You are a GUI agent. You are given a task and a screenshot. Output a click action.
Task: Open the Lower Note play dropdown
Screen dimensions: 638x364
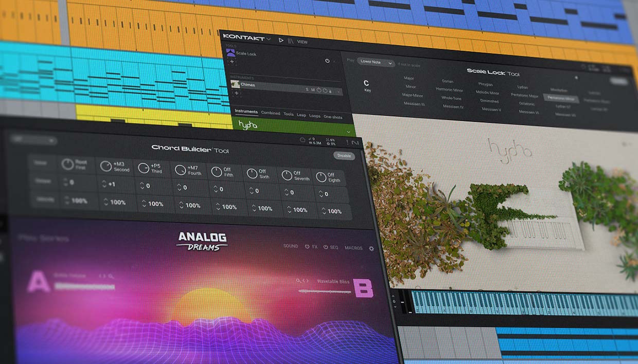[x=376, y=63]
